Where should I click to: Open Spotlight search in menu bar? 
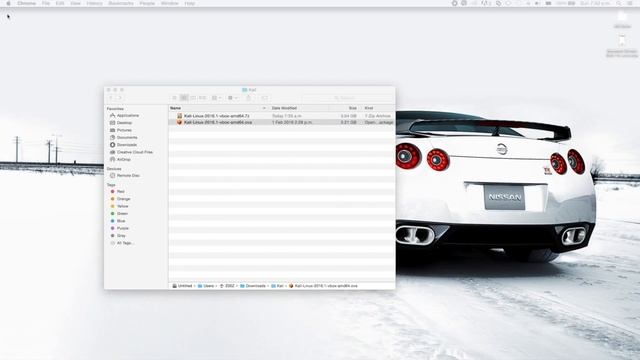(x=619, y=3)
